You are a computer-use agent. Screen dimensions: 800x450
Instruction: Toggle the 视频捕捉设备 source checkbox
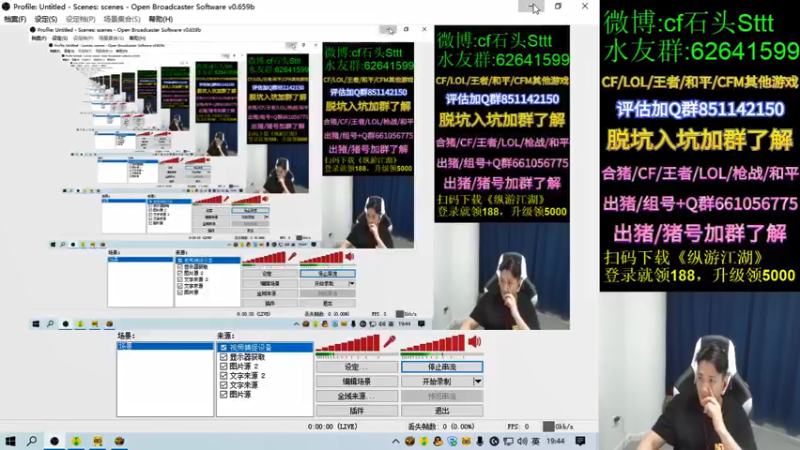pos(223,347)
